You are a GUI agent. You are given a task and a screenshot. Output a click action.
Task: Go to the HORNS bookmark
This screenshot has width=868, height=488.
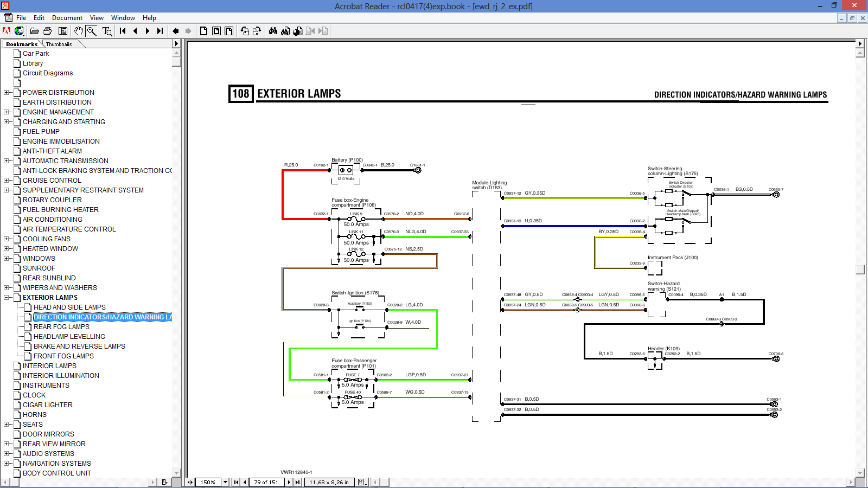pyautogui.click(x=35, y=414)
